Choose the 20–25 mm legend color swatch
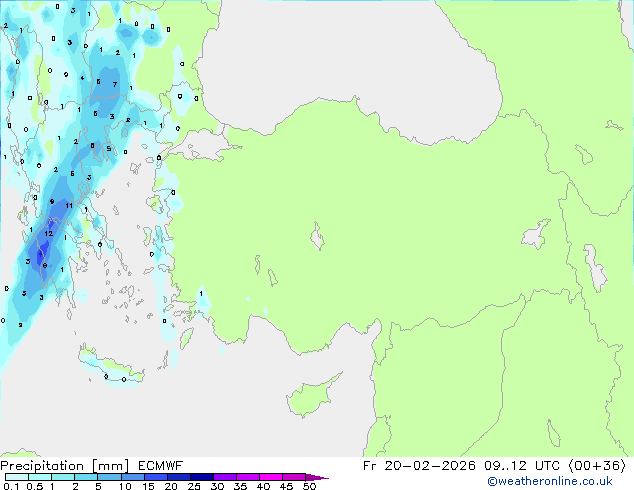Screen dimensions: 634x490 click(x=178, y=477)
